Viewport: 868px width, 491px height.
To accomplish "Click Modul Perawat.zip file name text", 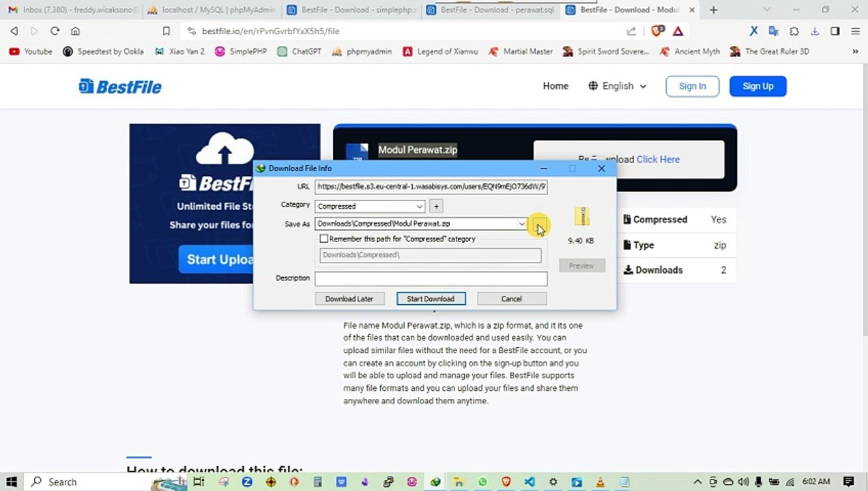I will (x=418, y=150).
